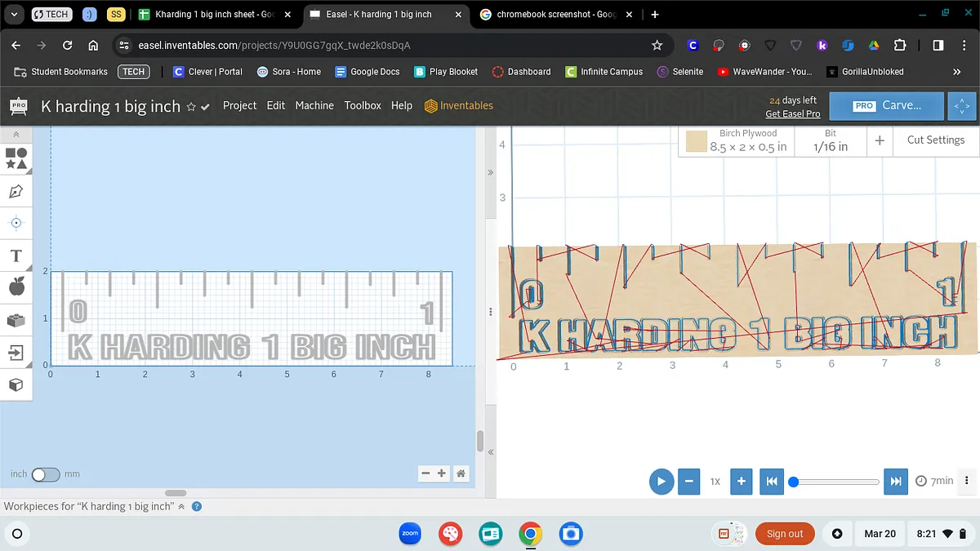Click the design canvas vertical scrollbar thumb
The width and height of the screenshot is (980, 551).
(x=479, y=441)
